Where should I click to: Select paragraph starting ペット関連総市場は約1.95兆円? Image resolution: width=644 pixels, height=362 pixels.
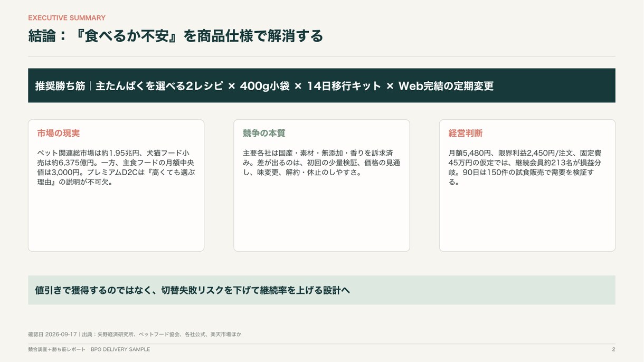[x=116, y=167]
